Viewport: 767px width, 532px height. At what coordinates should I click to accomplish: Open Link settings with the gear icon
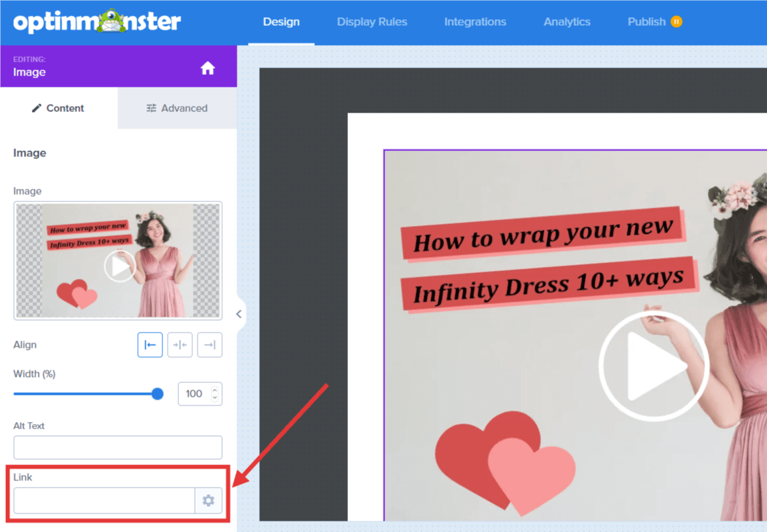point(208,500)
